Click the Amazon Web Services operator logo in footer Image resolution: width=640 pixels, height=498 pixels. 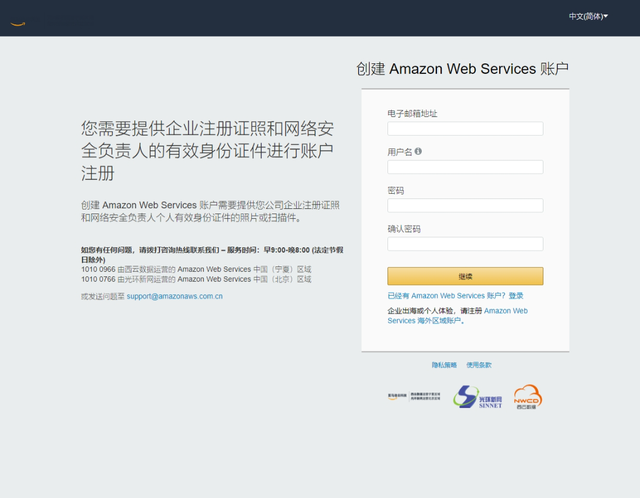414,396
